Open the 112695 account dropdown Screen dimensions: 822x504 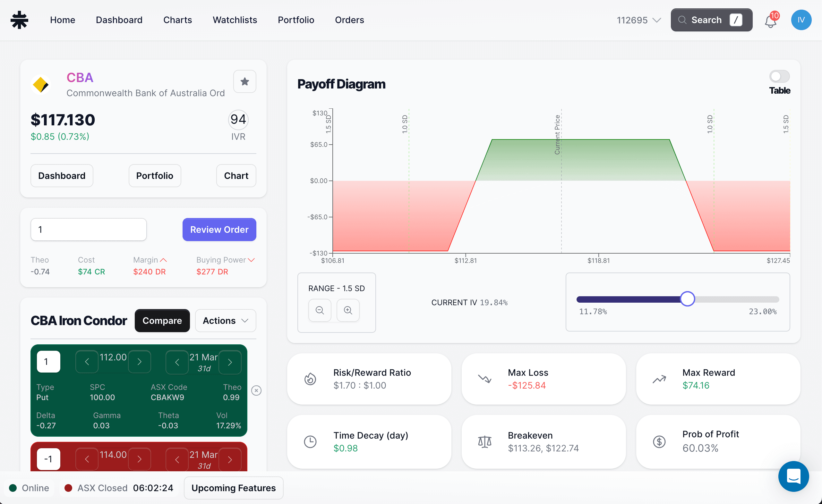tap(638, 20)
